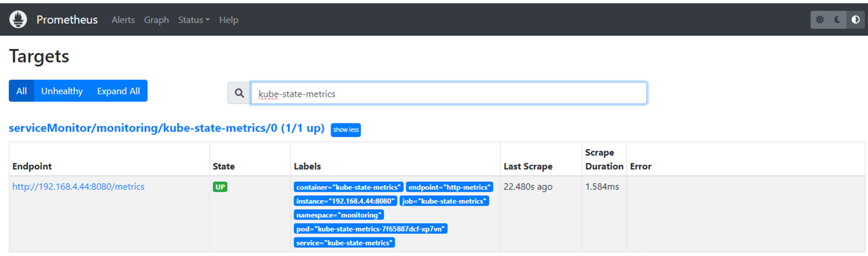Show all targets with All filter

coord(21,91)
